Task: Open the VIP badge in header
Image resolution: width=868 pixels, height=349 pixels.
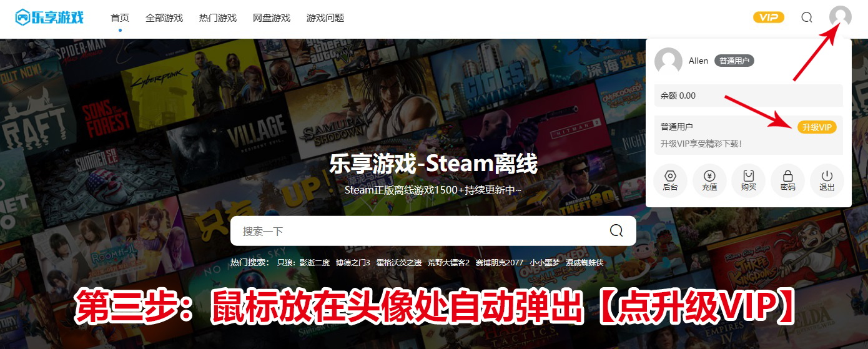Action: 768,17
